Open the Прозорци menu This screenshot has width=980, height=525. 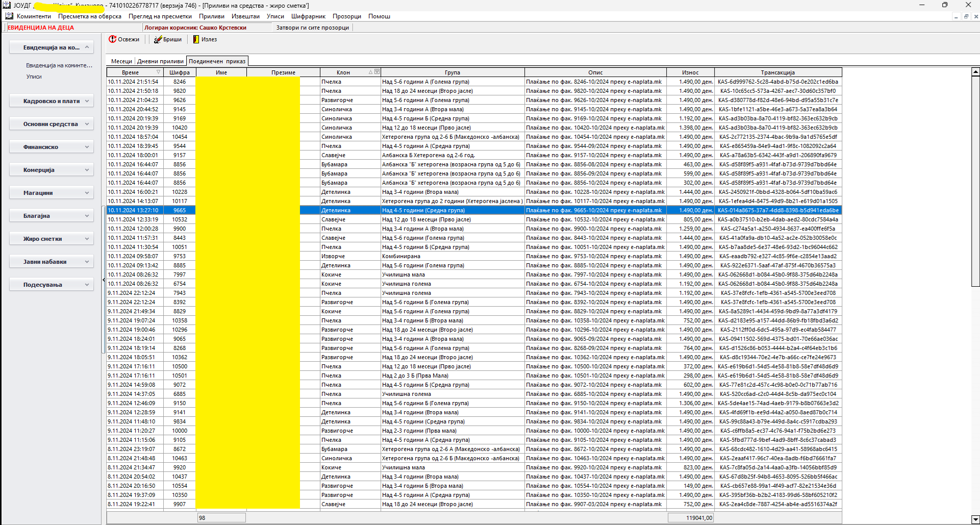coord(347,16)
